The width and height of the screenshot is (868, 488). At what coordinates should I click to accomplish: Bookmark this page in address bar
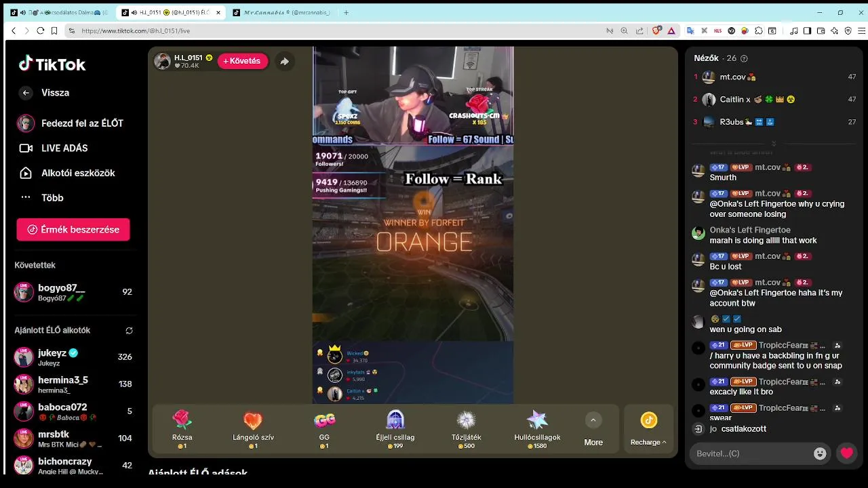coord(54,30)
